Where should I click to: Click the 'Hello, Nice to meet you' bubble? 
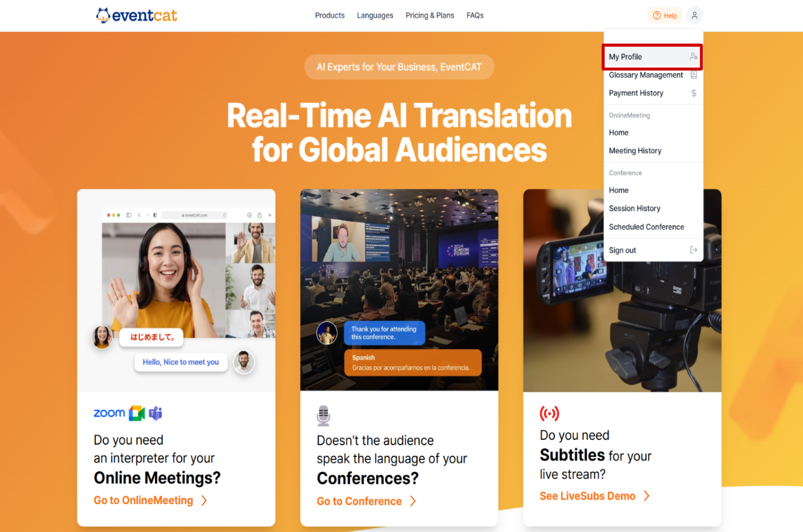point(181,362)
